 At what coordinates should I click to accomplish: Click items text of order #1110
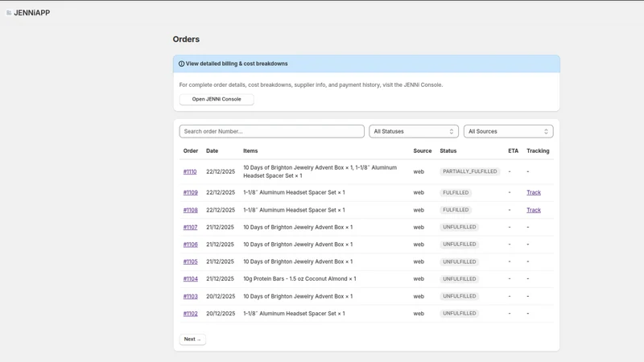[x=320, y=171]
